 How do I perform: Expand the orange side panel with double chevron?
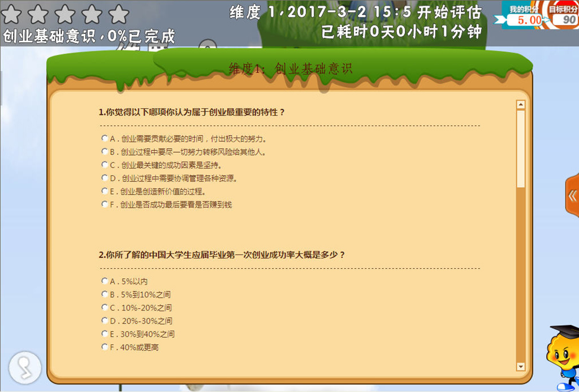pos(572,196)
